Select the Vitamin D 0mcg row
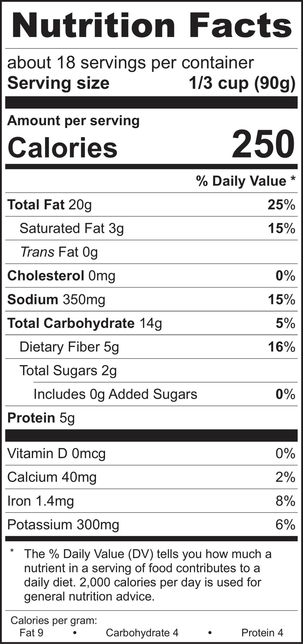This screenshot has height=644, width=303. pyautogui.click(x=56, y=453)
